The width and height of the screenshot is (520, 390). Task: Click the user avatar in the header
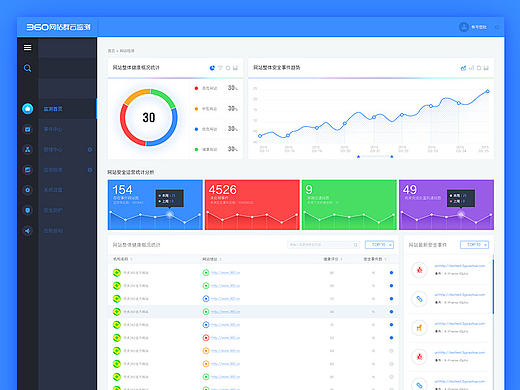(464, 27)
